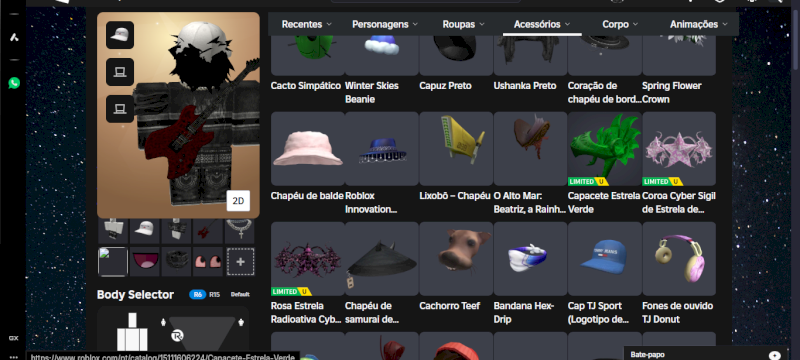This screenshot has height=360, width=800.
Task: Click the Rosa Estrela Radioativa item image
Action: click(308, 259)
